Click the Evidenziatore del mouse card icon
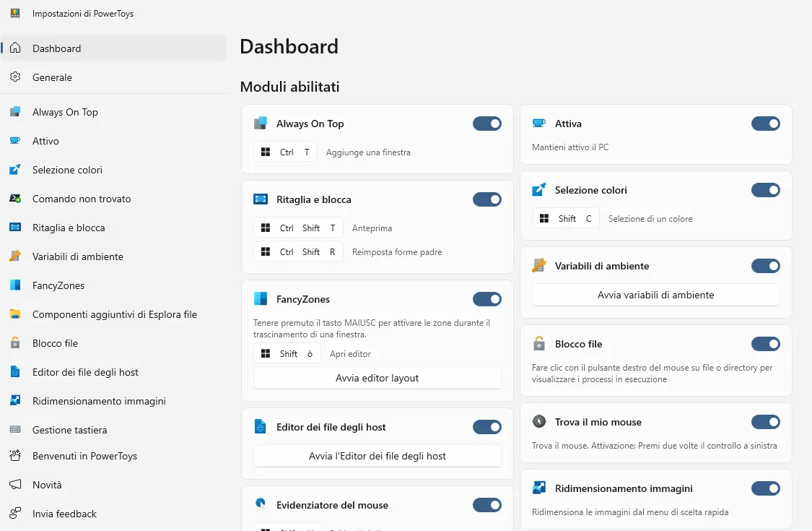Image resolution: width=812 pixels, height=531 pixels. 261,504
